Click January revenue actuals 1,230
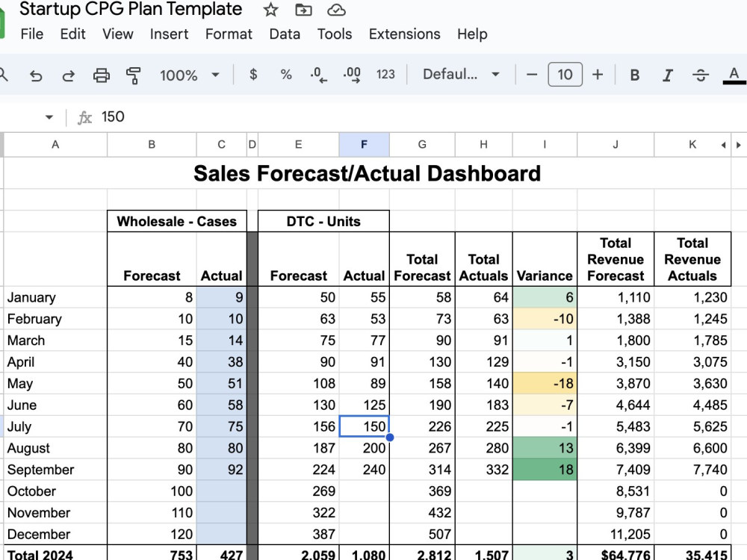The image size is (747, 560). 692,298
